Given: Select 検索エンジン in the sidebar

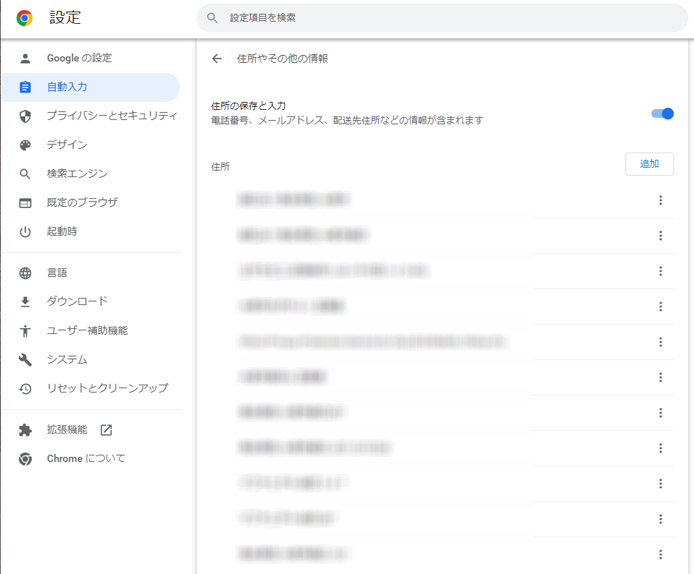Looking at the screenshot, I should point(77,174).
